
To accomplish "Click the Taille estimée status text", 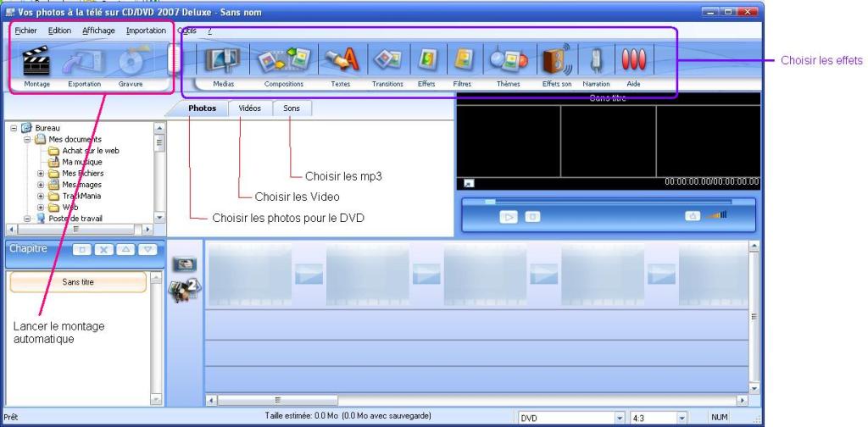I will click(348, 415).
